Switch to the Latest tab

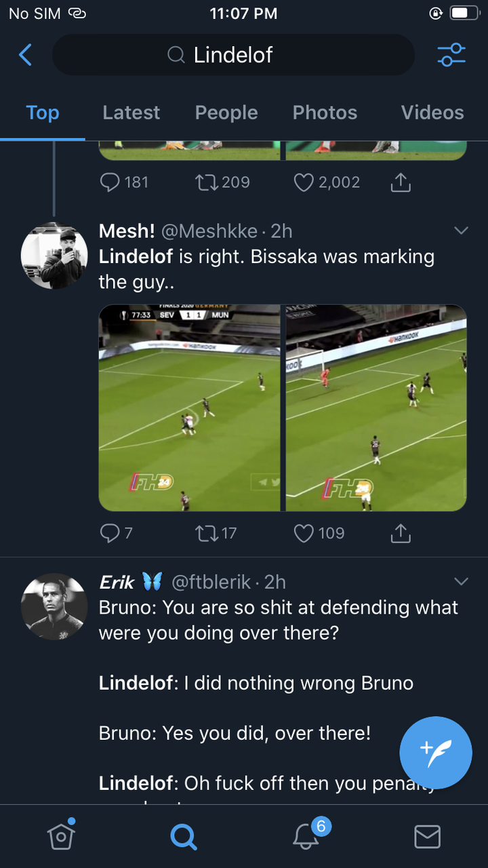[x=131, y=113]
